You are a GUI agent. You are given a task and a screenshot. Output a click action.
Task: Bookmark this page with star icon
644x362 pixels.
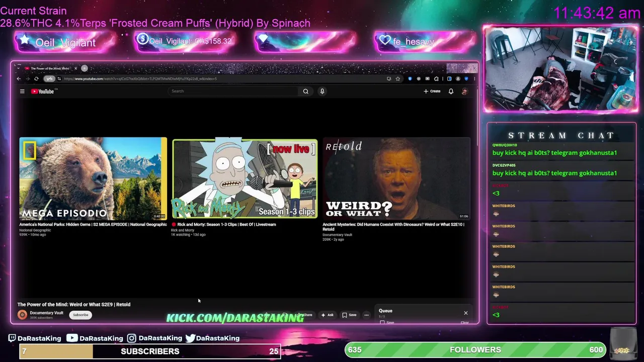(397, 78)
